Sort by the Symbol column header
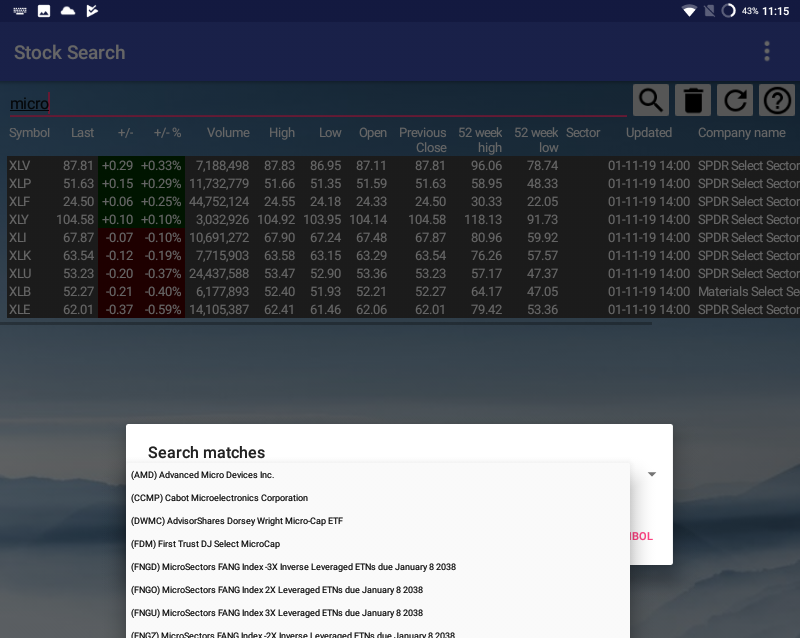The height and width of the screenshot is (638, 800). (x=29, y=133)
